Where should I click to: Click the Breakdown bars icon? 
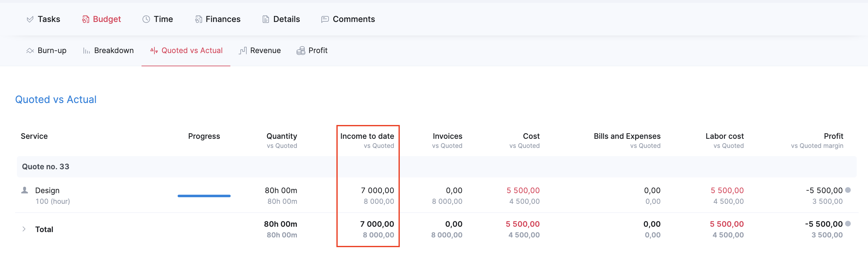87,51
